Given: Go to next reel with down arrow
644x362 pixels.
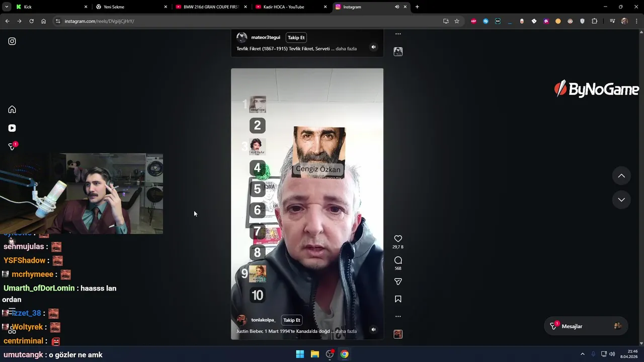Looking at the screenshot, I should [621, 200].
